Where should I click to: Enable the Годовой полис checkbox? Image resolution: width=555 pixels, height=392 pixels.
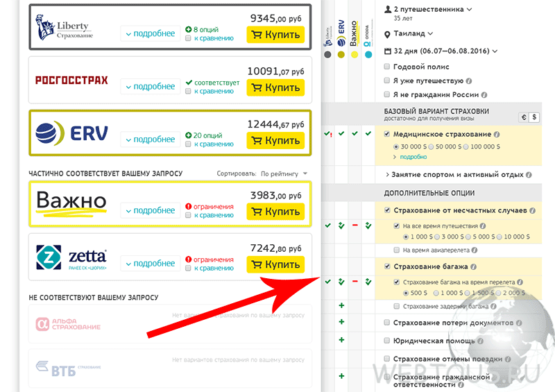coord(387,66)
